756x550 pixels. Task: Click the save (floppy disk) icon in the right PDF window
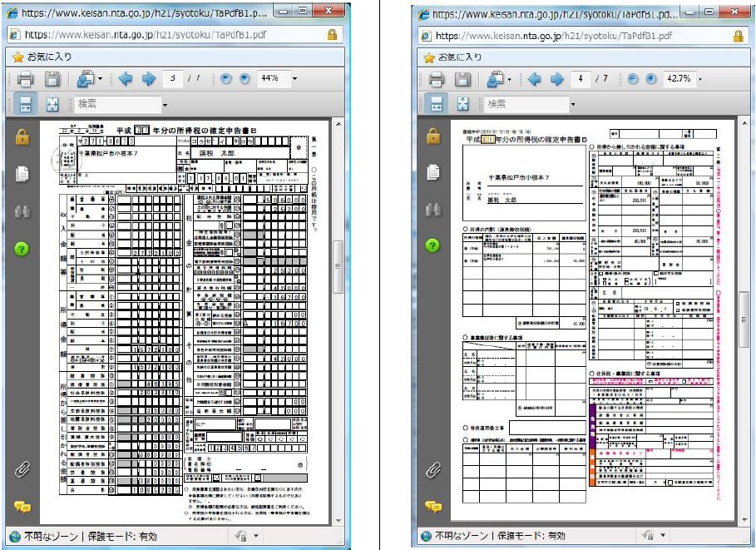tap(458, 79)
